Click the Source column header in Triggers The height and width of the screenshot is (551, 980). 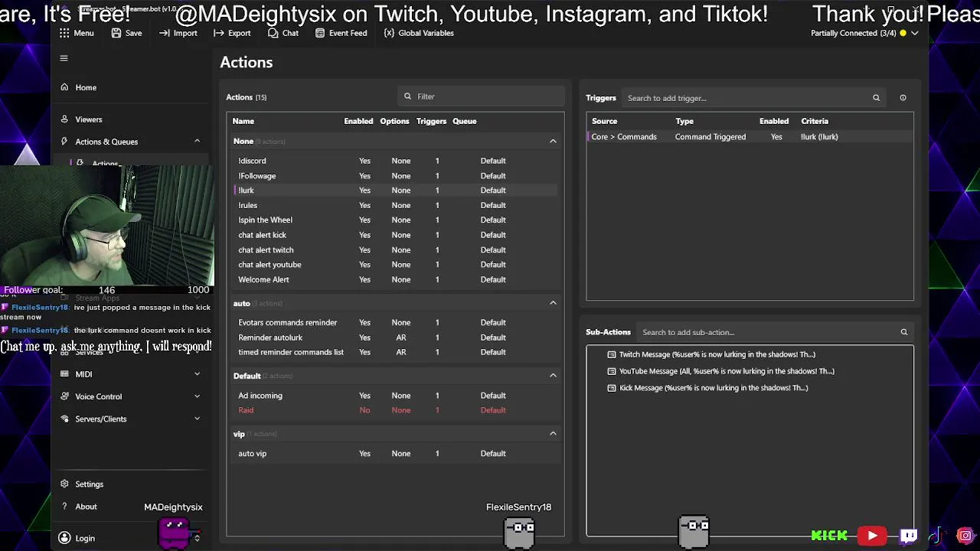[604, 121]
